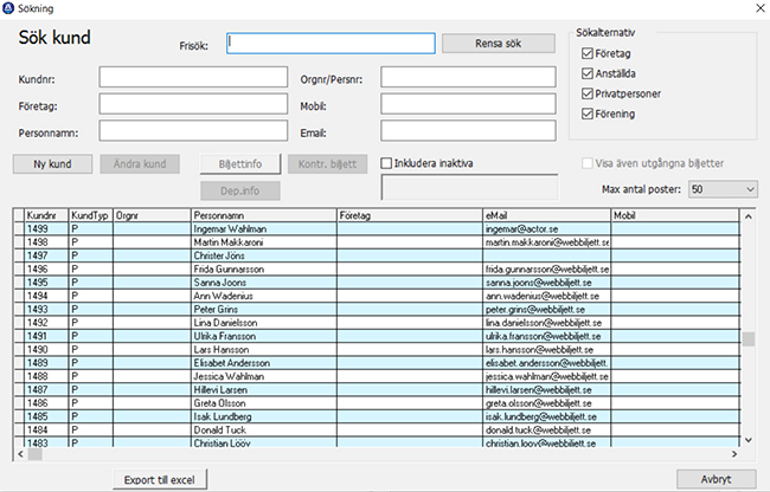The width and height of the screenshot is (770, 492).
Task: Toggle the Förening checkbox
Action: pyautogui.click(x=587, y=114)
